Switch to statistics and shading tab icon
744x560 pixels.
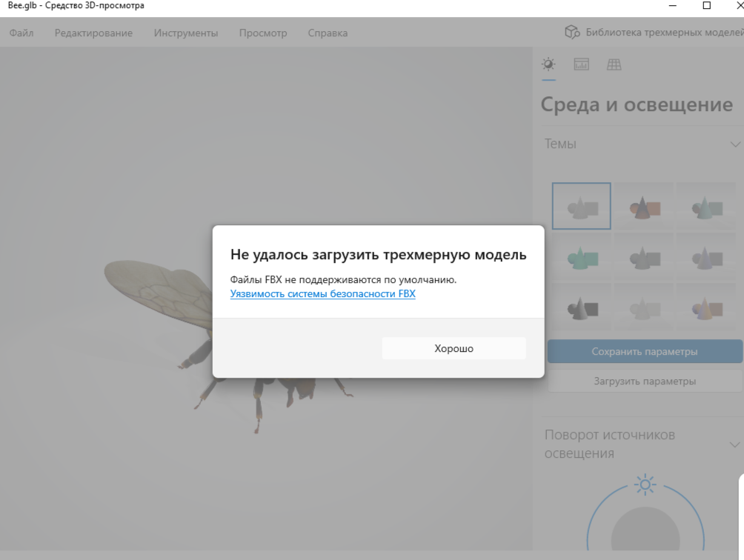click(581, 64)
